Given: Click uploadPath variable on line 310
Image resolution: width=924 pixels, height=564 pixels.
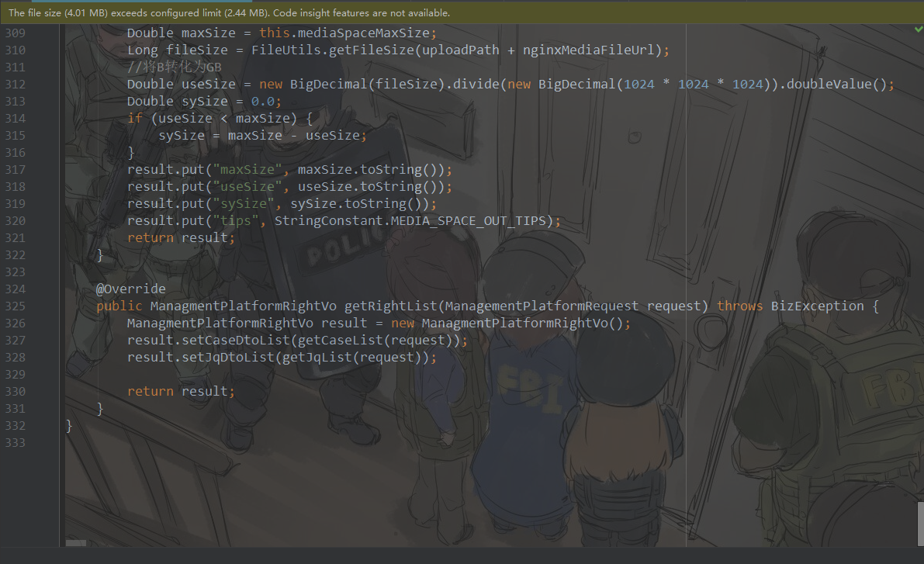Looking at the screenshot, I should [460, 50].
